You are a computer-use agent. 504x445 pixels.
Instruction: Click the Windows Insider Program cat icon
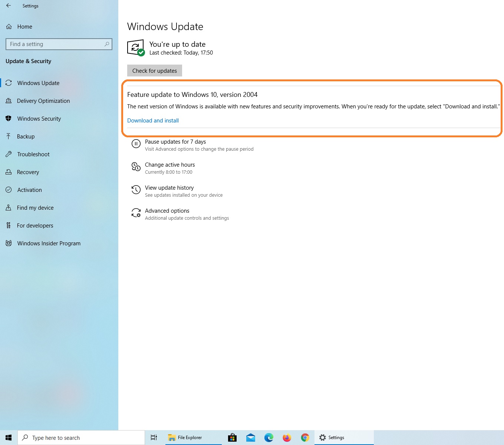coord(9,243)
